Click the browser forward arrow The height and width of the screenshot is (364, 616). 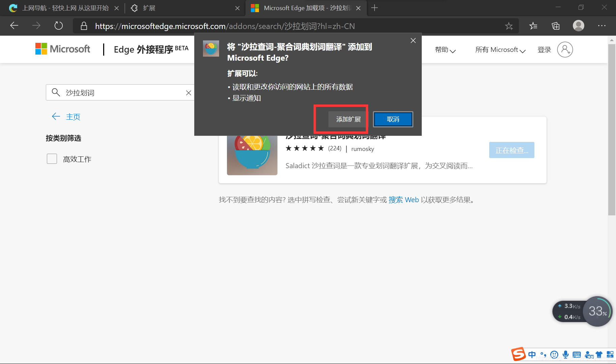[x=36, y=26]
